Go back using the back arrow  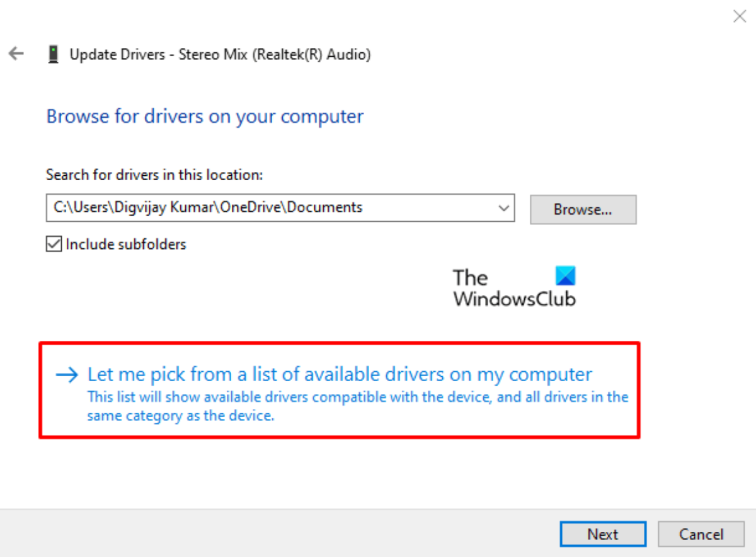[16, 54]
